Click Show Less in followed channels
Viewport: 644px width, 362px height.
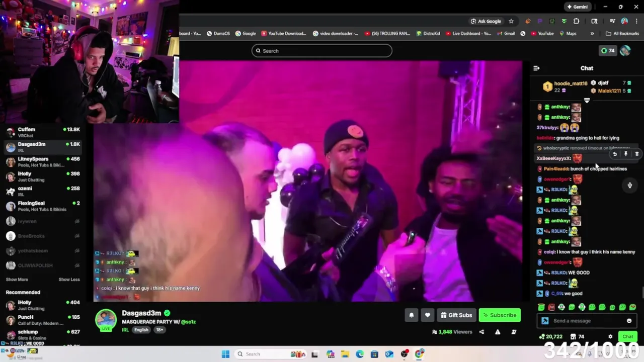(69, 280)
